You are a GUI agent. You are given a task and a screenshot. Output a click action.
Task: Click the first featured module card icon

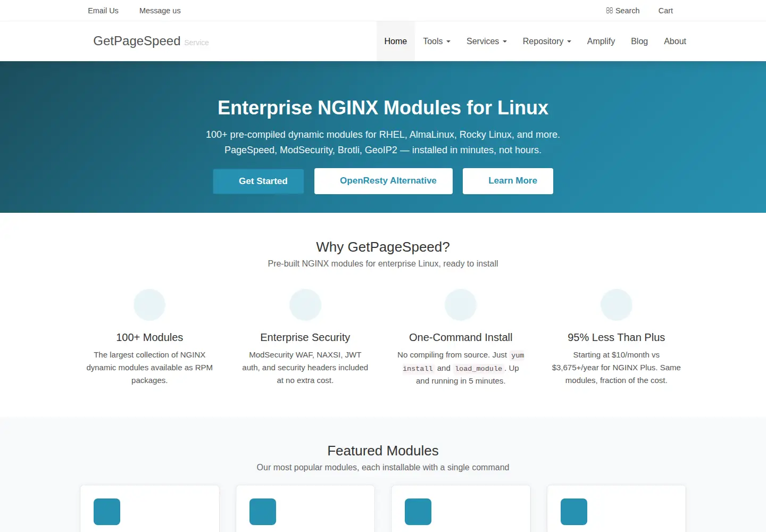(107, 512)
